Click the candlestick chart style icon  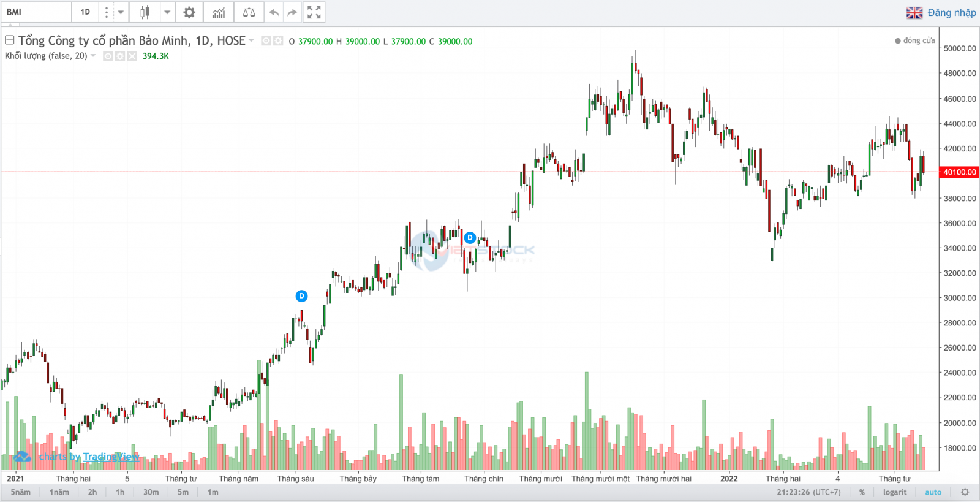click(x=145, y=12)
